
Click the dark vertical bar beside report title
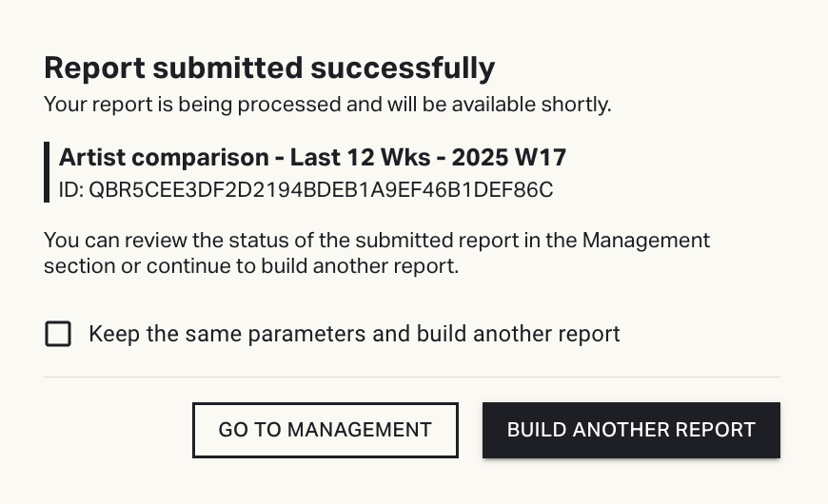tap(47, 172)
